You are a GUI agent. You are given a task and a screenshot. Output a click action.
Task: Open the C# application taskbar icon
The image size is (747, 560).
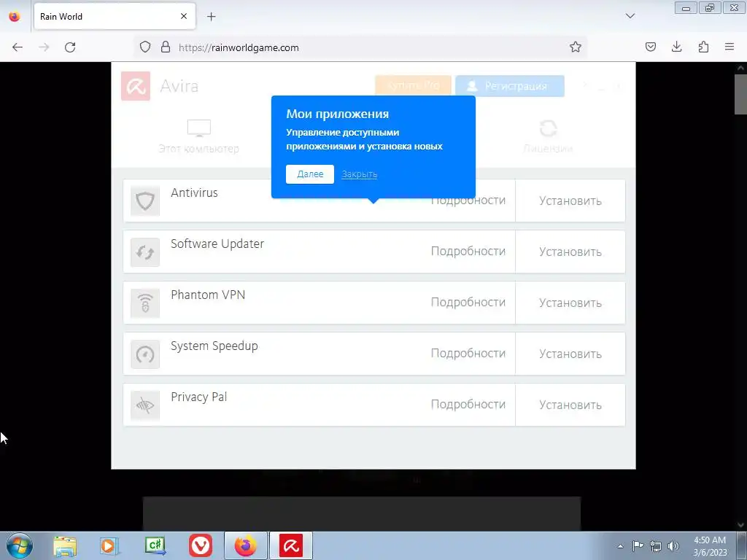[x=155, y=545]
